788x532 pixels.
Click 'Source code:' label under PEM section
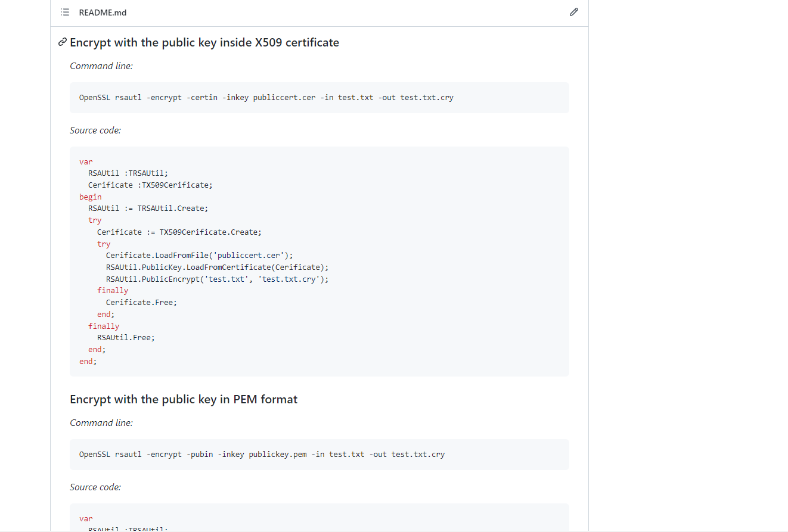95,487
